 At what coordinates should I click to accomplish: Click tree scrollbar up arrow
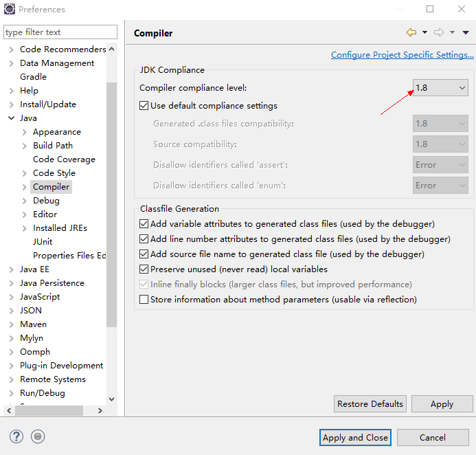112,49
